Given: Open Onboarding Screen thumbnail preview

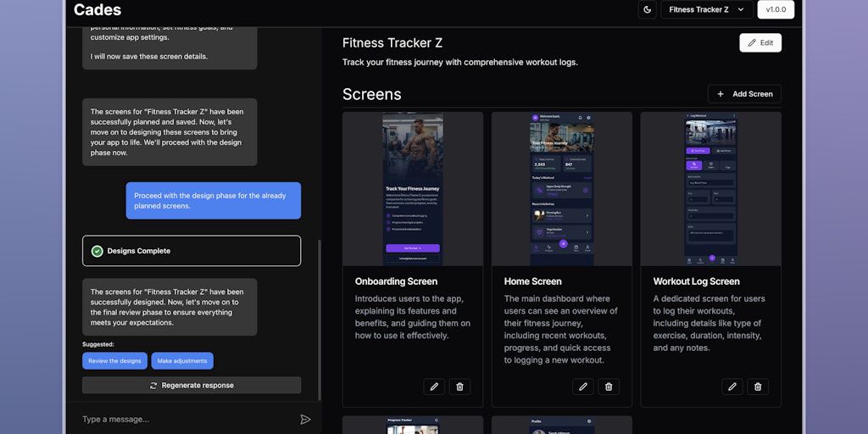Looking at the screenshot, I should [x=413, y=189].
